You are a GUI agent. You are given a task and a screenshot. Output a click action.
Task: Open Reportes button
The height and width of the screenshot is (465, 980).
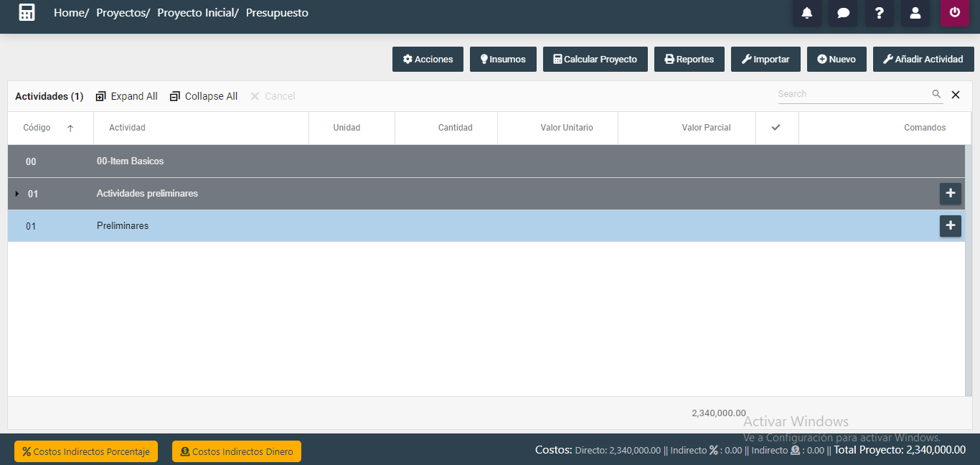[689, 59]
